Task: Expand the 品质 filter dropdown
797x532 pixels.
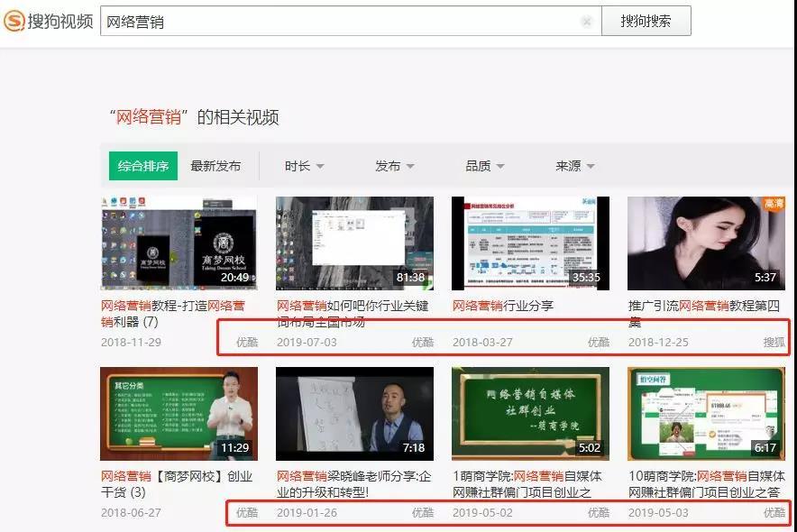Action: (485, 166)
